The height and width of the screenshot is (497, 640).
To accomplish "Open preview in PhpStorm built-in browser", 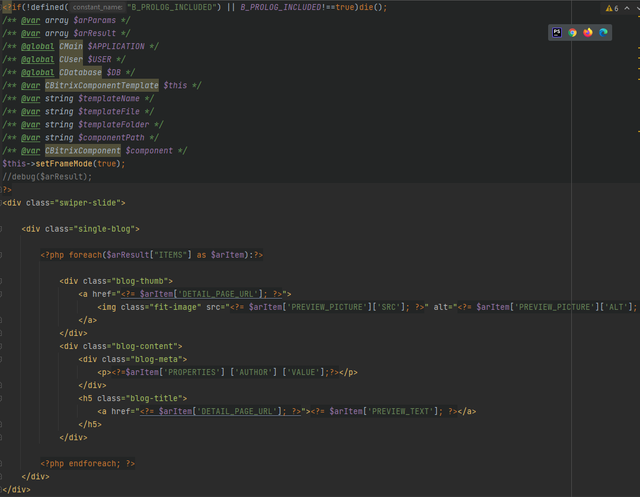I will (557, 33).
